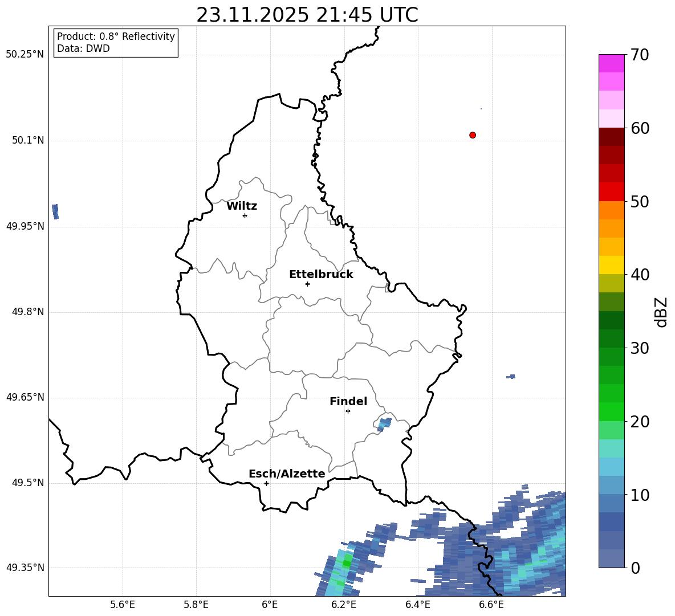Click the Wiltz station cross marker
The image size is (675, 616).
[x=245, y=215]
